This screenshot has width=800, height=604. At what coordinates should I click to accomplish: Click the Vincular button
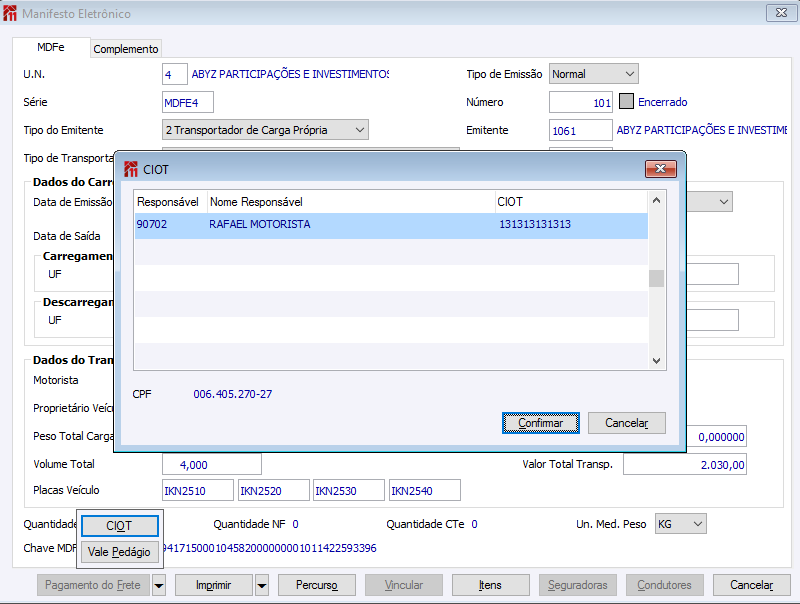tap(404, 585)
